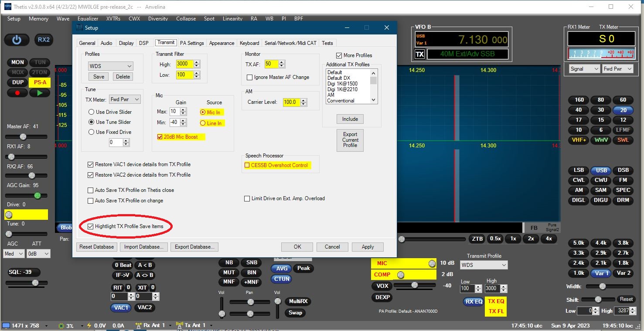Select the Use Drive Slider option
Screen dimensions: 644x331
[92, 112]
